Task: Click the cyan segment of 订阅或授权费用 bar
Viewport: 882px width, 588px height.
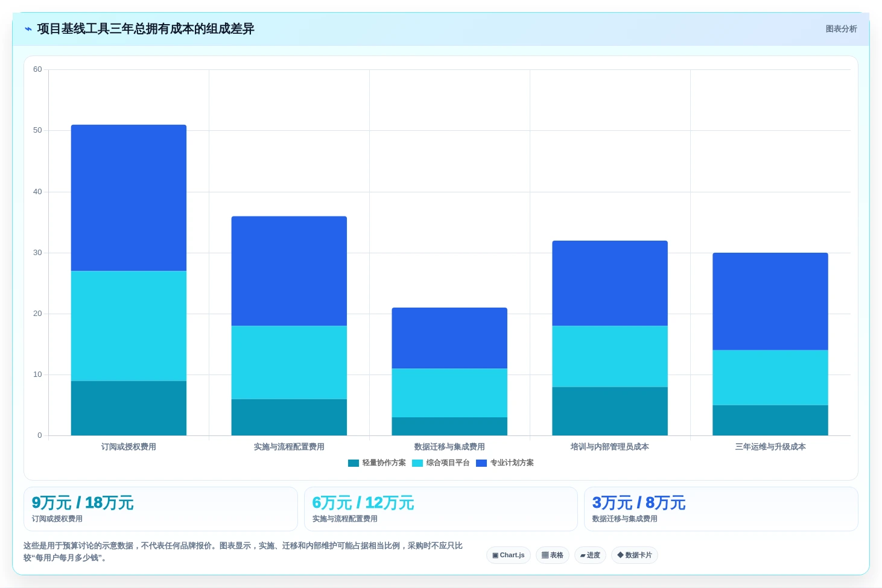Action: 128,326
